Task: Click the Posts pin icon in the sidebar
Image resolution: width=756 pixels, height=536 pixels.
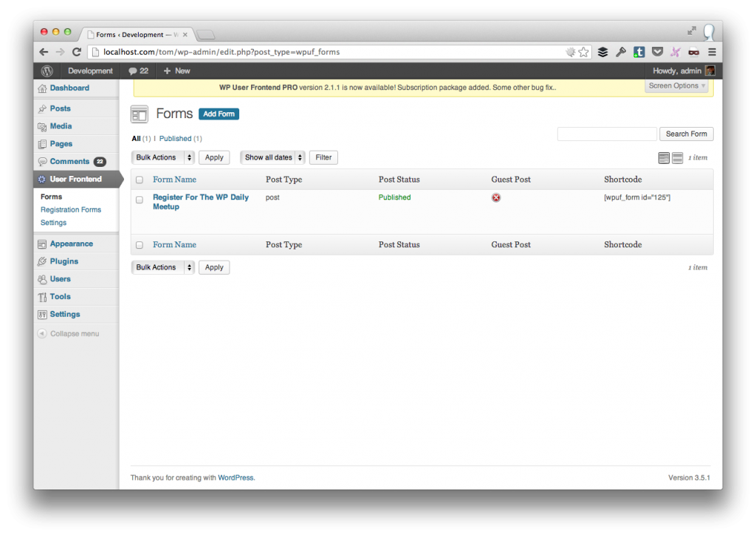Action: (42, 109)
